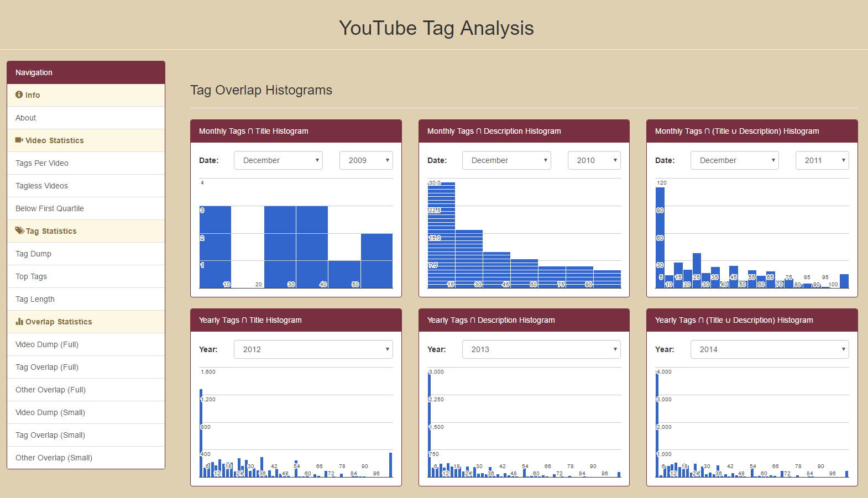This screenshot has width=868, height=498.
Task: Click the Video Statistics section heading
Action: coord(86,140)
